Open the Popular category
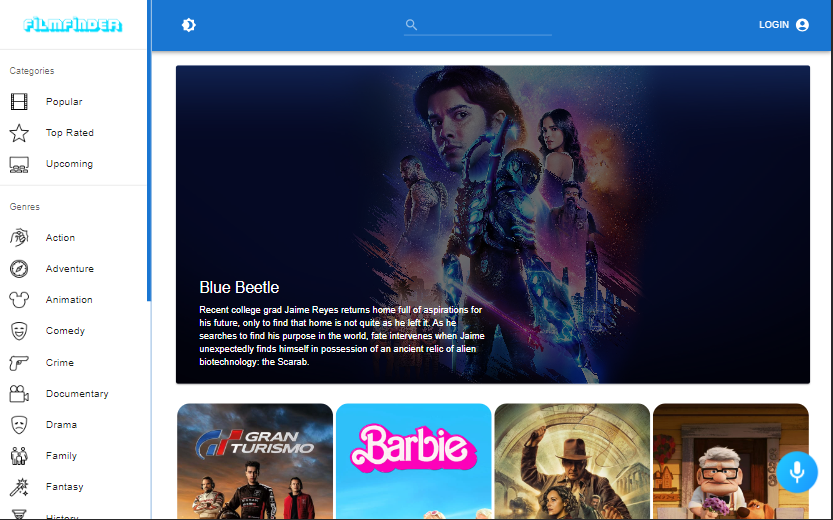The image size is (833, 520). coord(64,101)
